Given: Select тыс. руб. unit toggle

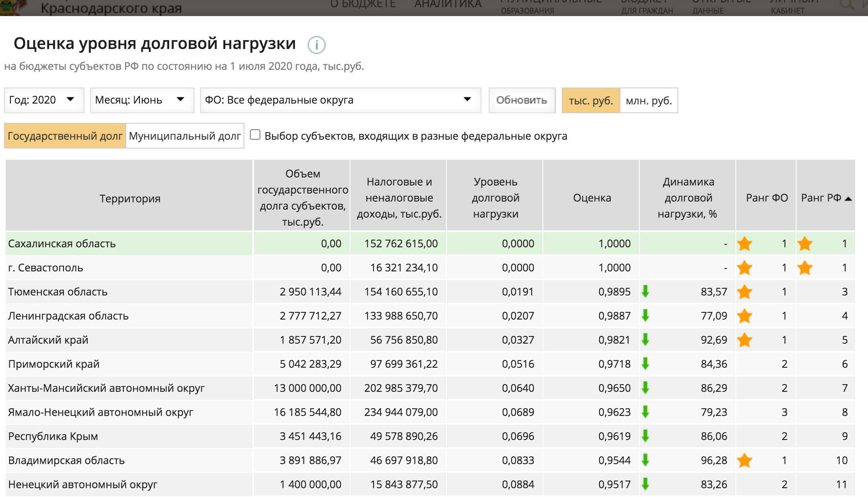Looking at the screenshot, I should click(x=591, y=100).
